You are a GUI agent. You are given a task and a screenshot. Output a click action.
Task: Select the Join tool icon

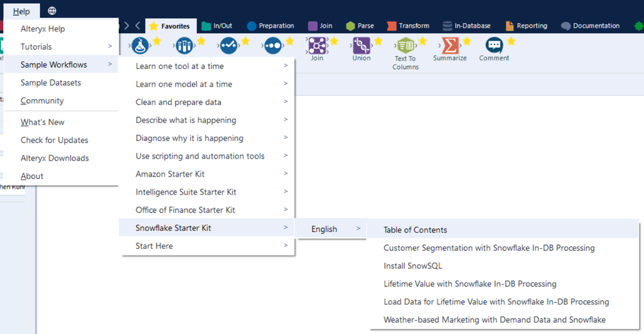pyautogui.click(x=317, y=45)
